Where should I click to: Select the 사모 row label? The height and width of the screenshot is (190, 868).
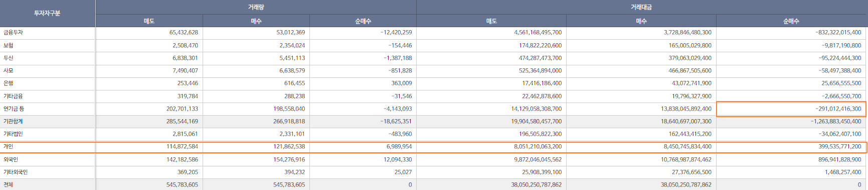[x=9, y=71]
